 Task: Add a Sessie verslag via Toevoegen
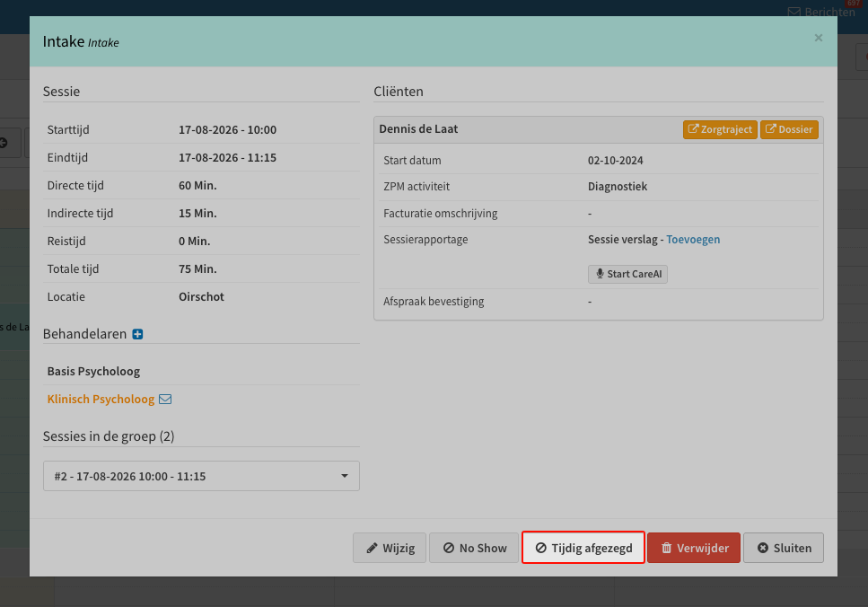point(693,239)
